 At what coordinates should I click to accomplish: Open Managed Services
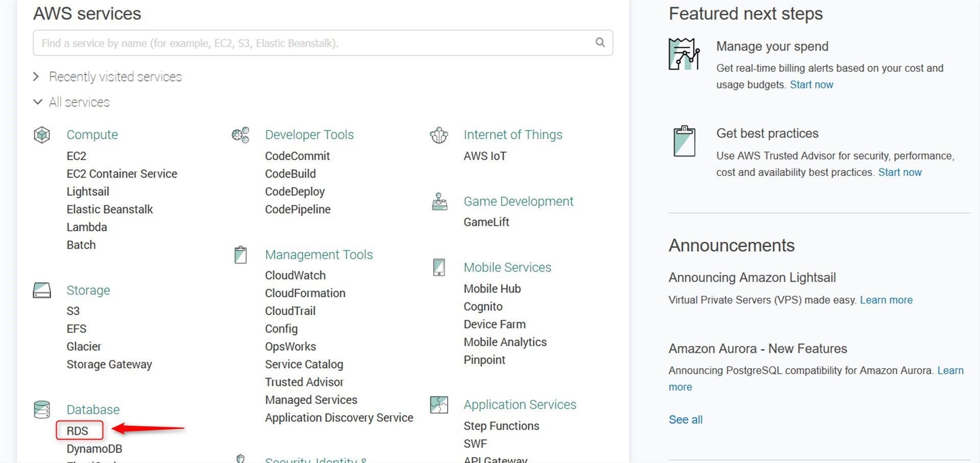311,400
